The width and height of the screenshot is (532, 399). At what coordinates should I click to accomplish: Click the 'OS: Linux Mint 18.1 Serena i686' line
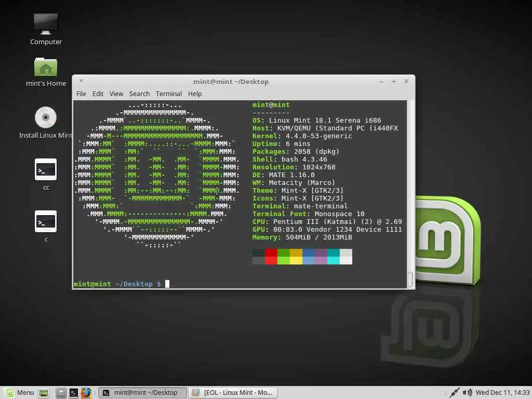[316, 121]
